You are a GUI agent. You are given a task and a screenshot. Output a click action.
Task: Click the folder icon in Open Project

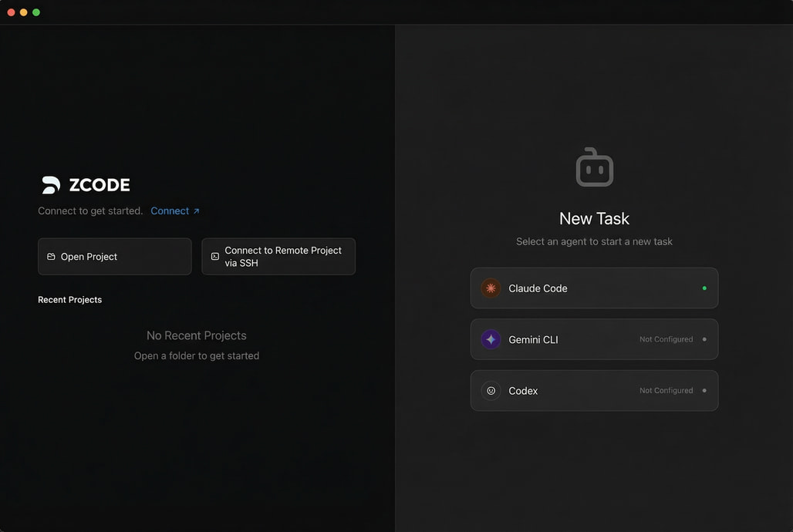click(x=51, y=257)
